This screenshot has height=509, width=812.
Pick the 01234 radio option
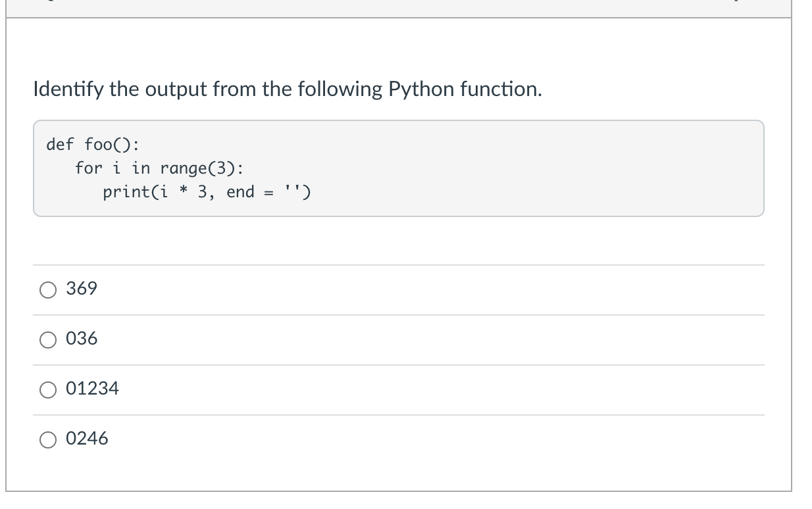(48, 390)
